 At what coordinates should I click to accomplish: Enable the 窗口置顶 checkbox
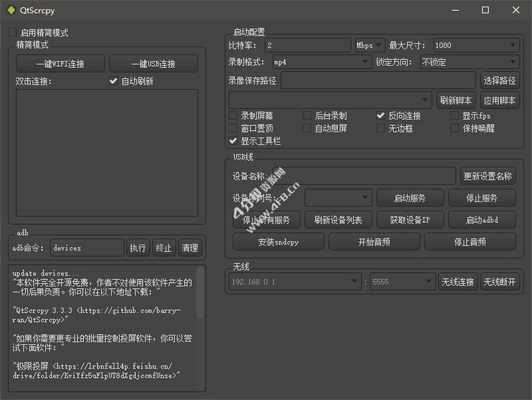233,128
